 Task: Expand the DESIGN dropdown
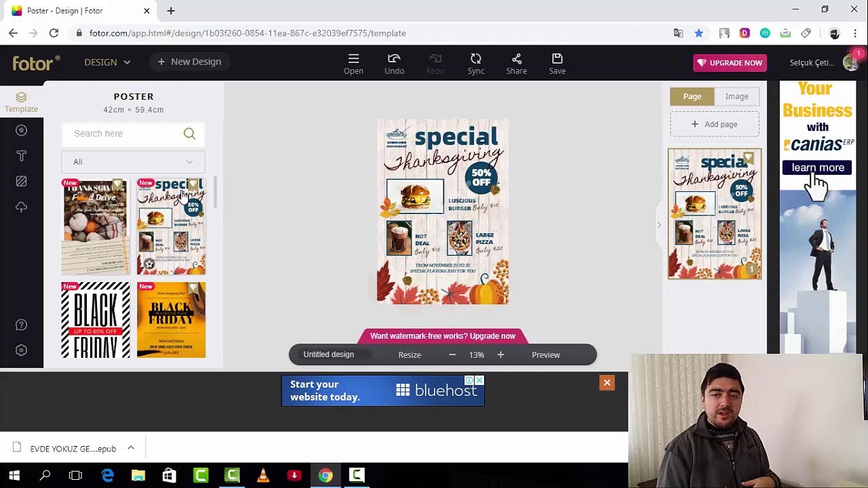tap(107, 62)
